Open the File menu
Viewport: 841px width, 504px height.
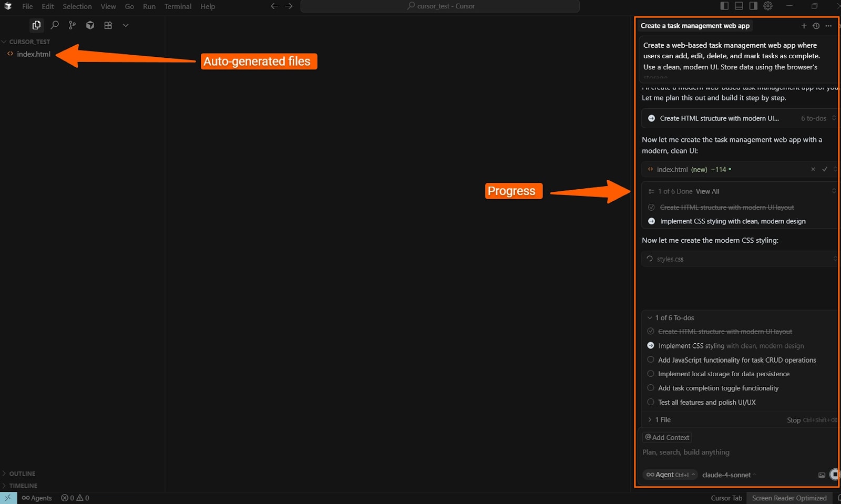(27, 6)
